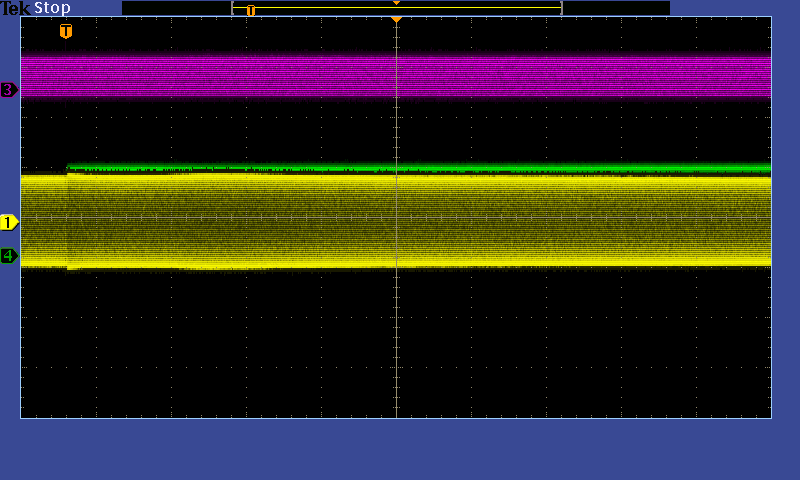
Task: Click the black section right of the record bracket
Action: pyautogui.click(x=615, y=8)
